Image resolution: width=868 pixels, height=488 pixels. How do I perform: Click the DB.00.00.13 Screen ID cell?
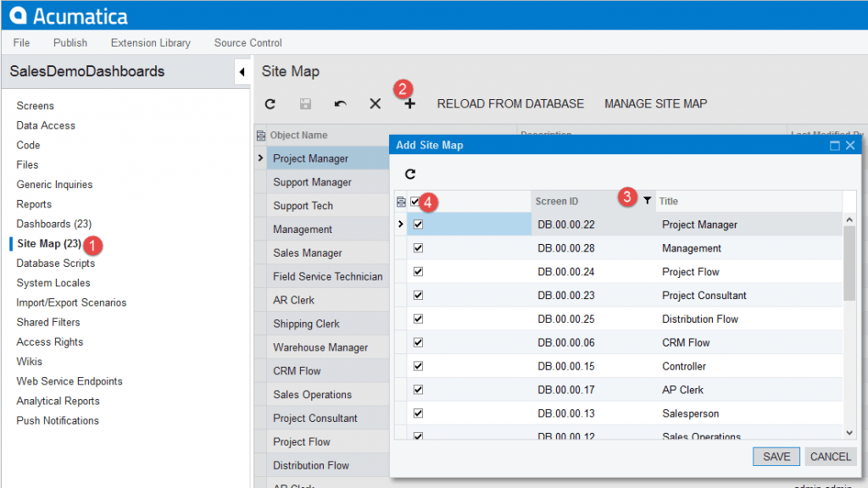click(565, 413)
